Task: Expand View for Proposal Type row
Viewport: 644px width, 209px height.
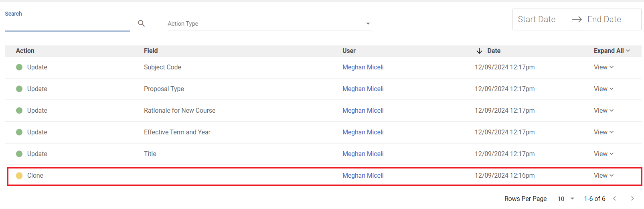Action: pyautogui.click(x=603, y=89)
